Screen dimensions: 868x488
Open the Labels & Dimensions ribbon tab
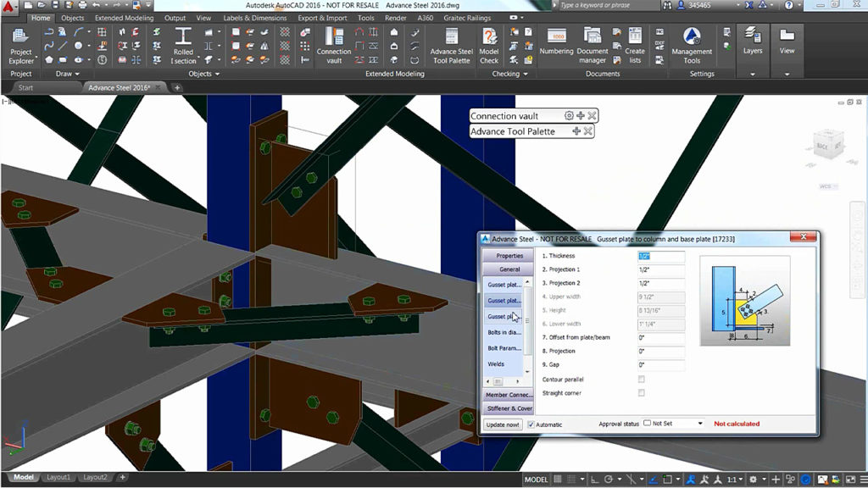[254, 18]
